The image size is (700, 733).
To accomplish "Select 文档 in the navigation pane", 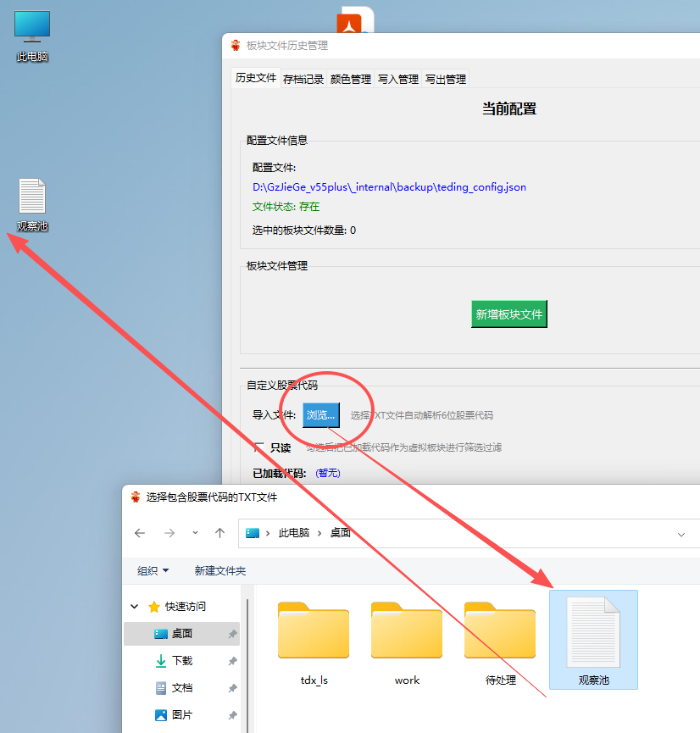I will click(181, 688).
